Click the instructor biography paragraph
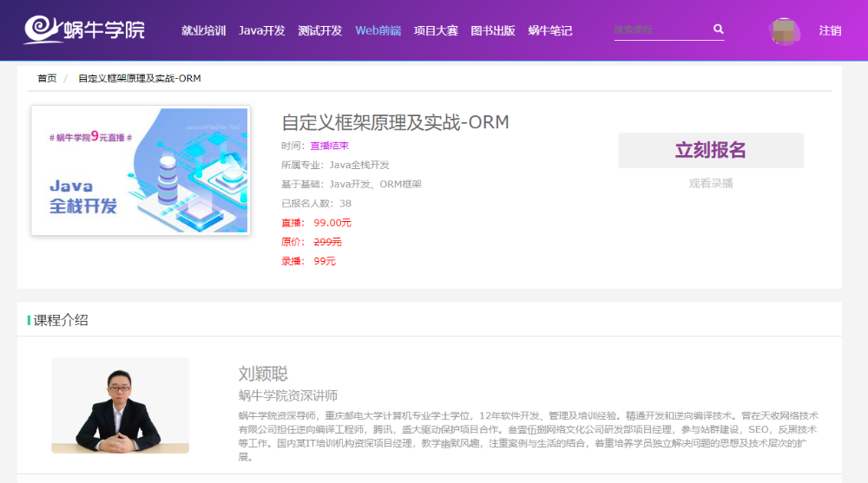 528,436
